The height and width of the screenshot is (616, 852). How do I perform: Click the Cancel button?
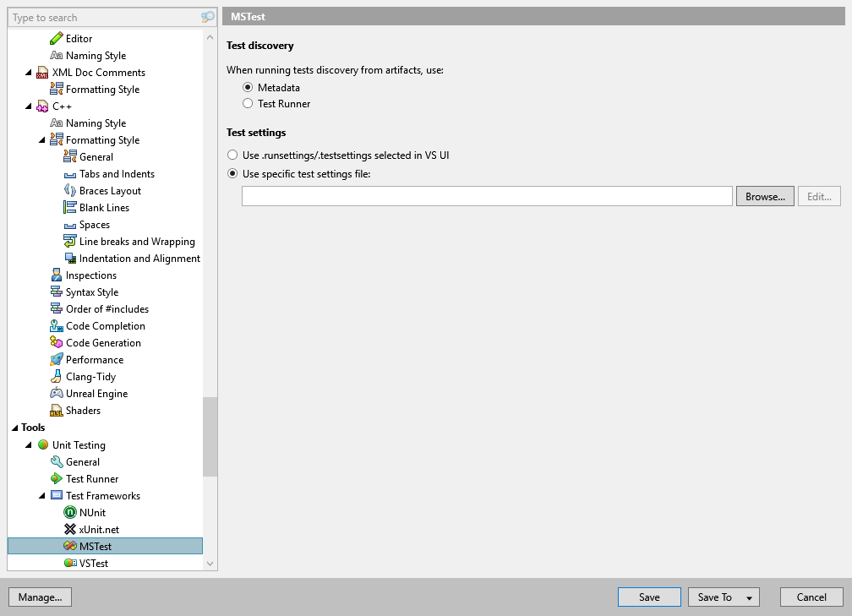pos(811,597)
